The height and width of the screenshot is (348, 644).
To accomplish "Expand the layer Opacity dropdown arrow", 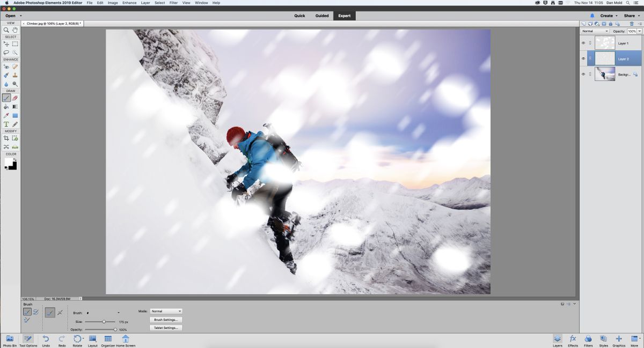I will click(639, 31).
